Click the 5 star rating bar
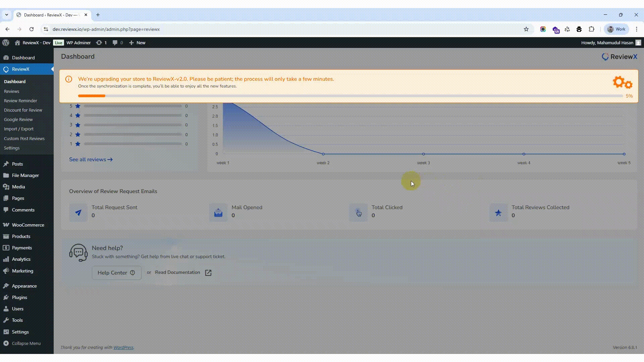644x362 pixels. click(133, 106)
